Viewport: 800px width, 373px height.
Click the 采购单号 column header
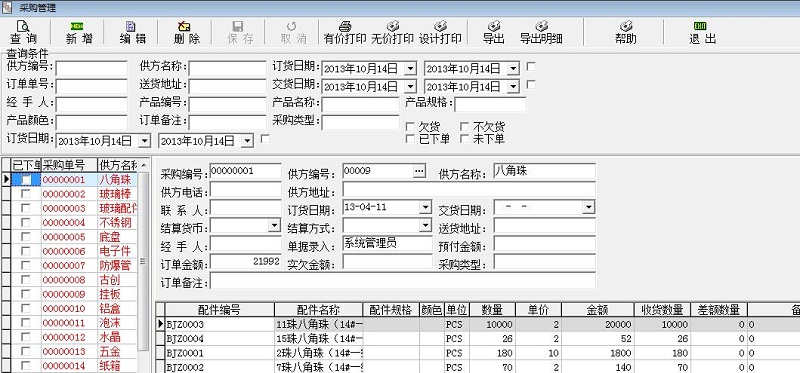point(69,165)
